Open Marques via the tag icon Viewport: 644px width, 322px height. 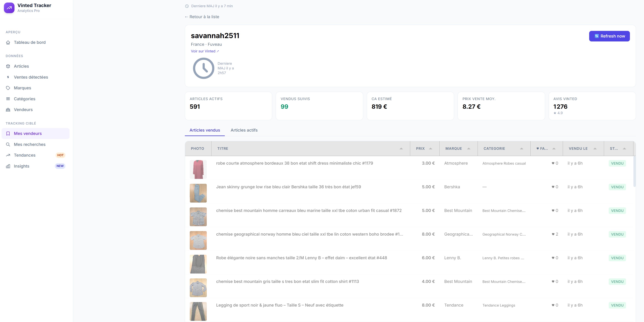point(8,88)
